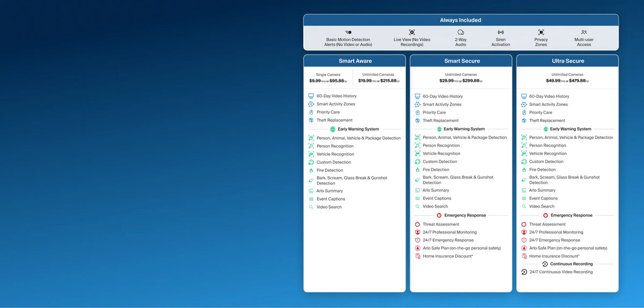The image size is (644, 308).
Task: Click Smart Activity Zones icon in Smart Aware
Action: [311, 104]
